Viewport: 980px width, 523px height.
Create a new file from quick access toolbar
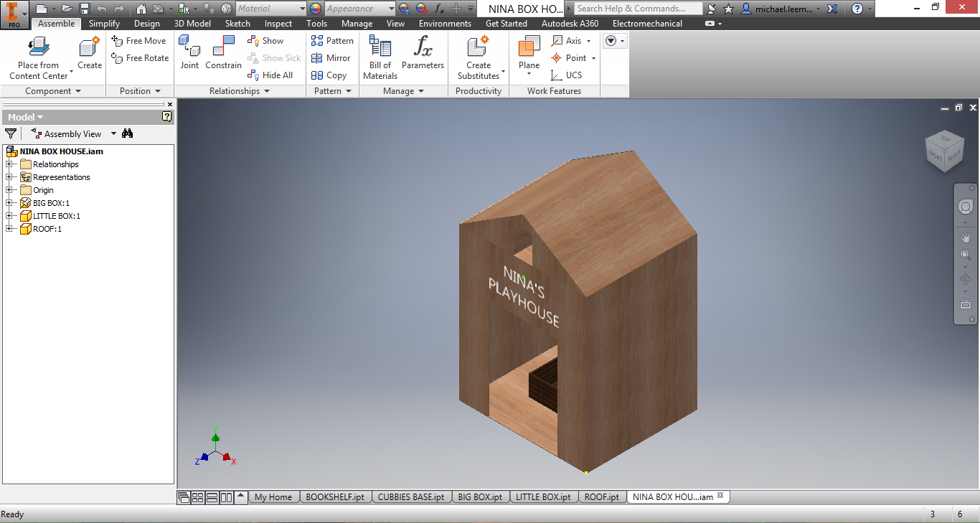tap(42, 9)
